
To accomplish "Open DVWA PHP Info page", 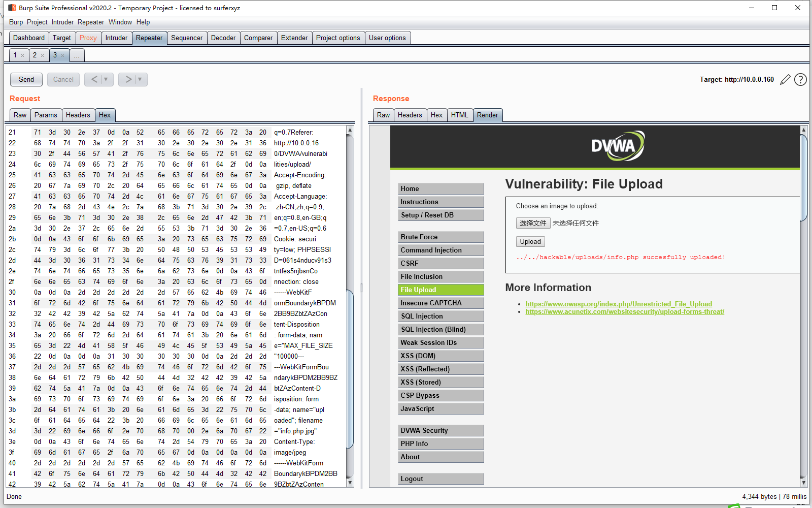I will coord(441,444).
